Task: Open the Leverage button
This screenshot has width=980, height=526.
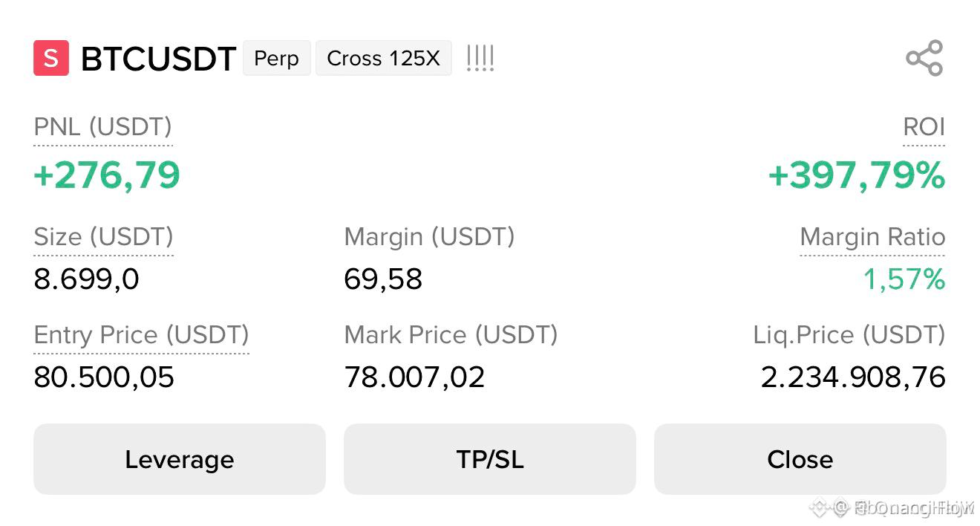Action: 180,459
